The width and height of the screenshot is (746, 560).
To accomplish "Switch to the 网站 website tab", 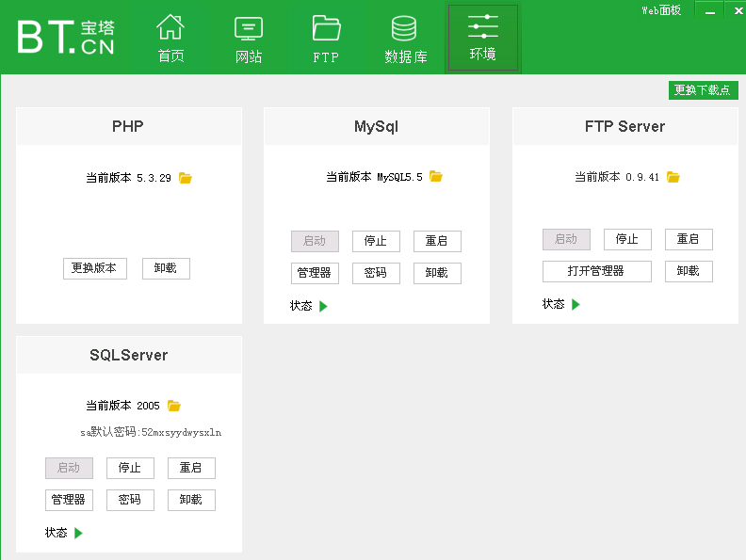I will coord(249,39).
